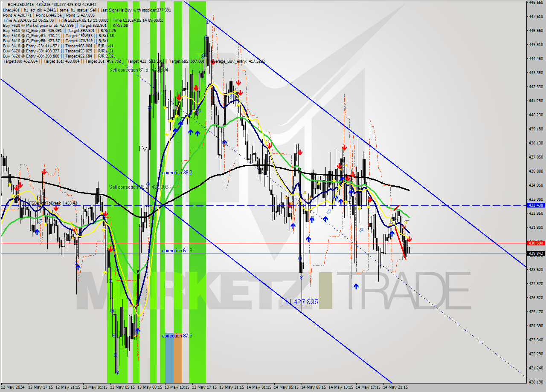
Task: Click the '14 May 21:15' time axis label
Action: (x=395, y=387)
